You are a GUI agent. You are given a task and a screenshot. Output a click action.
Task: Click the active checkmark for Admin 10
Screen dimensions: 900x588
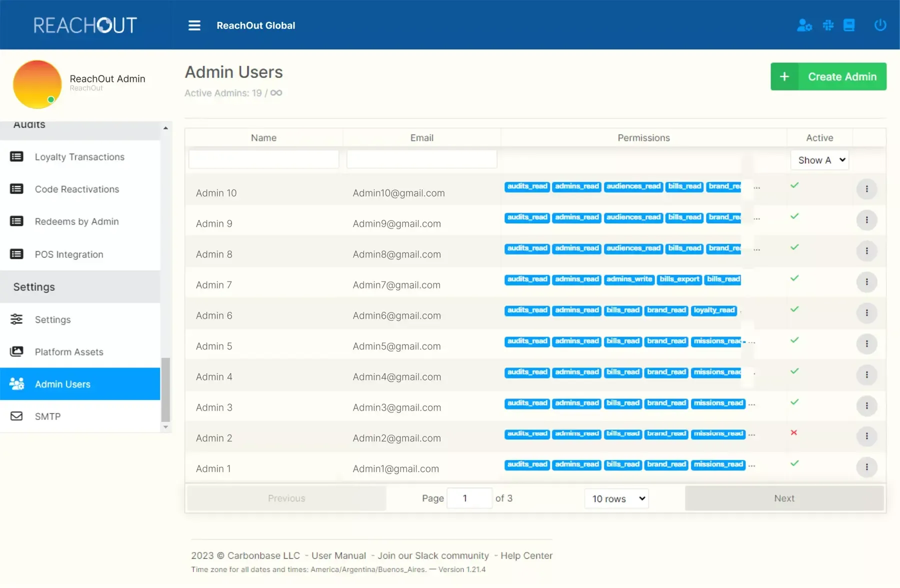pos(794,185)
